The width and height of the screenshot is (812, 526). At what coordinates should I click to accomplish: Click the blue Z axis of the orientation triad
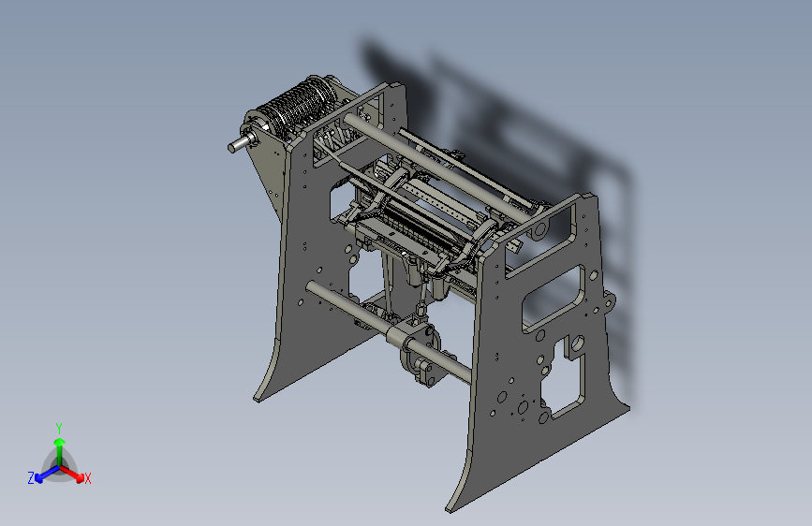43,475
